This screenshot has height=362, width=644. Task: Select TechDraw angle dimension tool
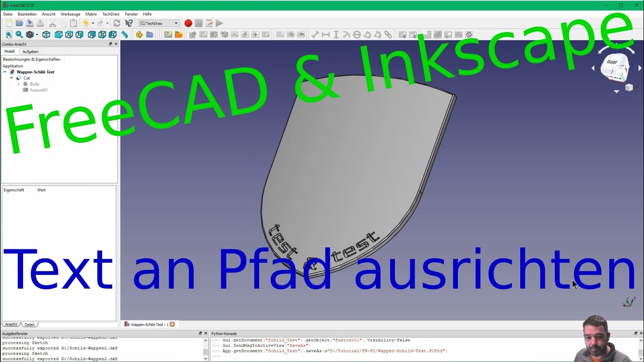coord(367,35)
